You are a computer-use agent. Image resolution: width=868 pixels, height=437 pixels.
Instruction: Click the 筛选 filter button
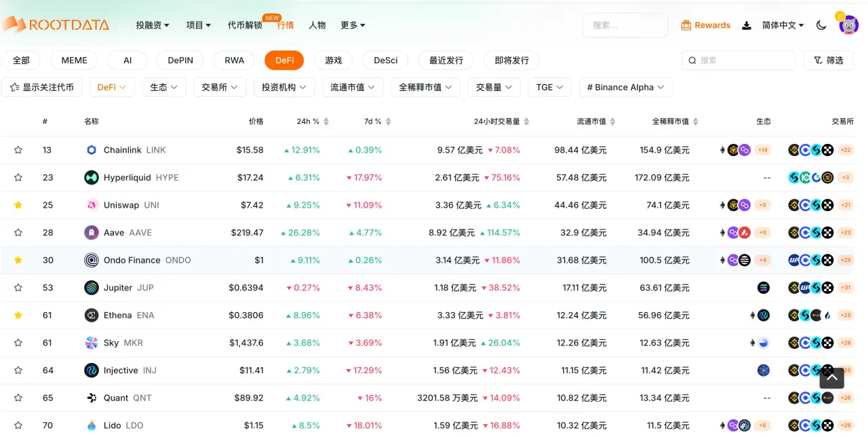tap(828, 60)
